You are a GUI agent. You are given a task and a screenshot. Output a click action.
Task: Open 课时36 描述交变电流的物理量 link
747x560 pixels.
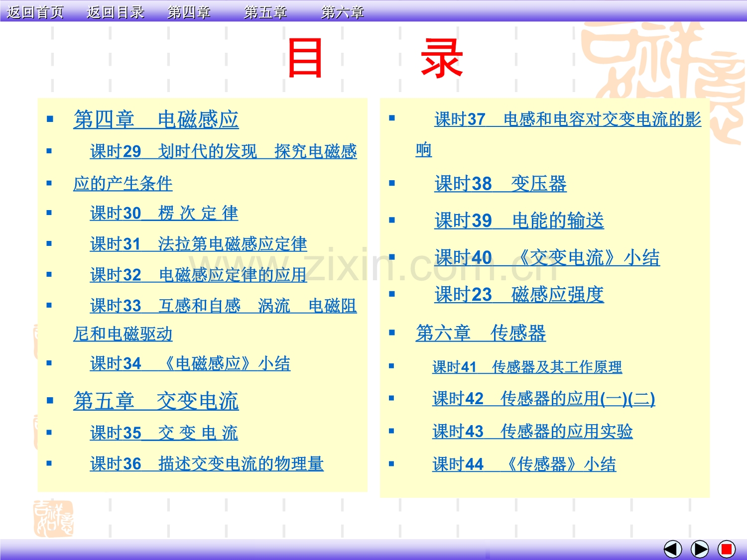pos(207,464)
